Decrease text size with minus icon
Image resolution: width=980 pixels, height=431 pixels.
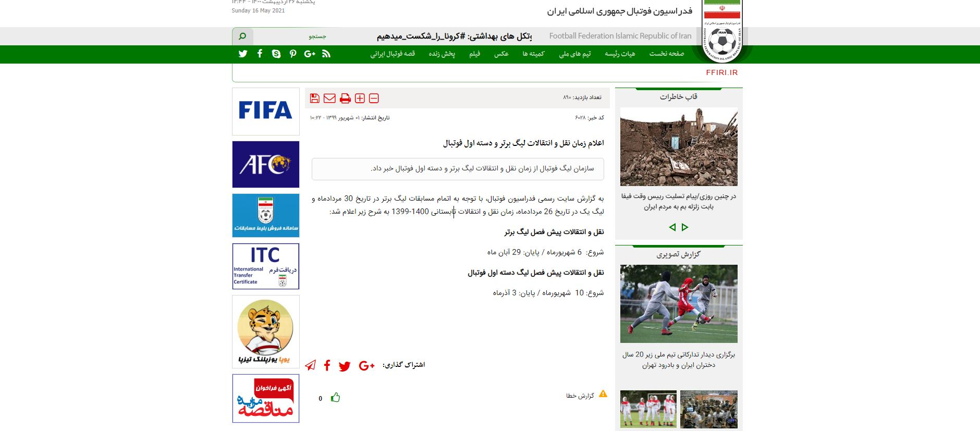pyautogui.click(x=374, y=98)
